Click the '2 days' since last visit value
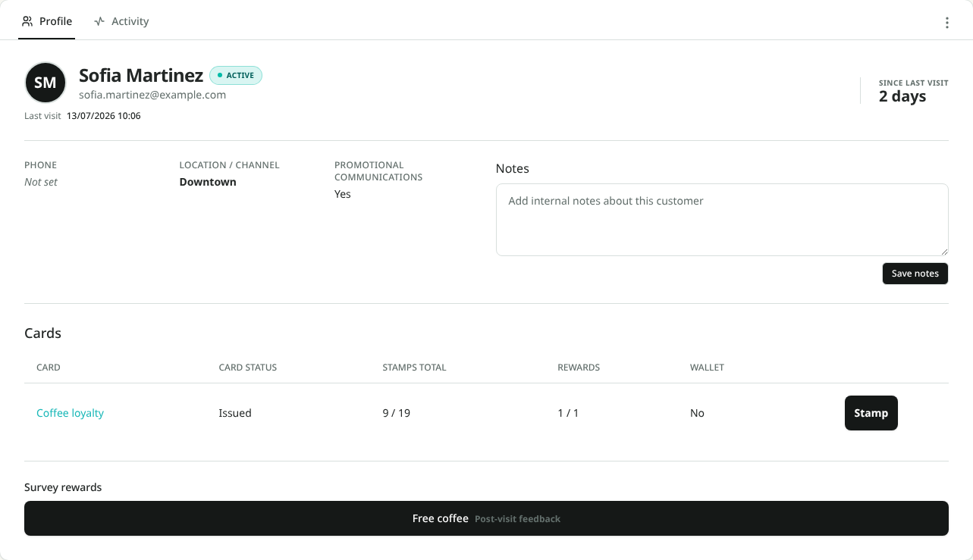This screenshot has height=560, width=973. point(902,96)
